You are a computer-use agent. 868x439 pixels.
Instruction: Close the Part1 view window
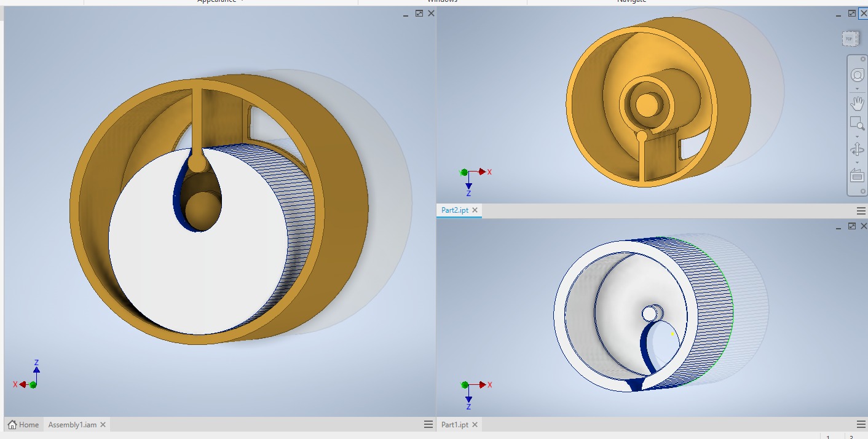[863, 226]
